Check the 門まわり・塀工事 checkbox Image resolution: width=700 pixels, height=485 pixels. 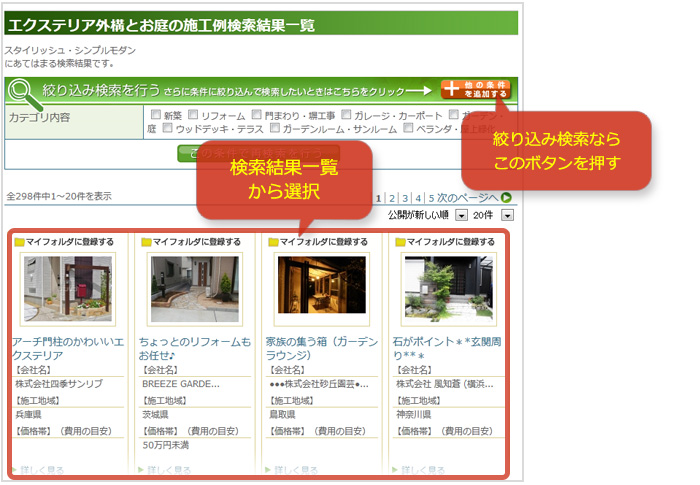(x=256, y=114)
